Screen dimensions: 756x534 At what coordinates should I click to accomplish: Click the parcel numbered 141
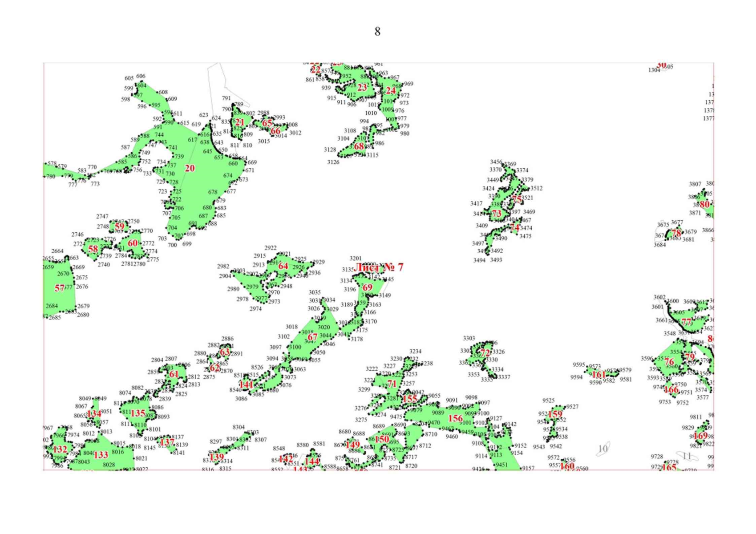(x=246, y=384)
